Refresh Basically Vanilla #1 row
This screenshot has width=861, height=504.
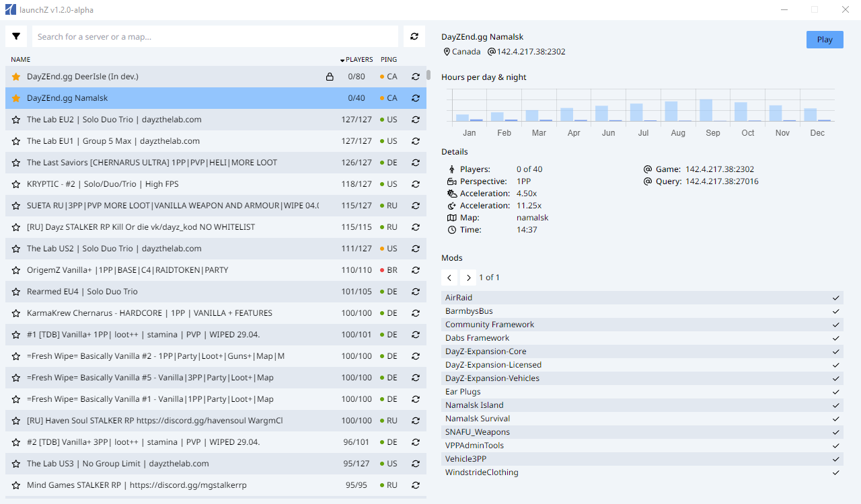pos(416,399)
